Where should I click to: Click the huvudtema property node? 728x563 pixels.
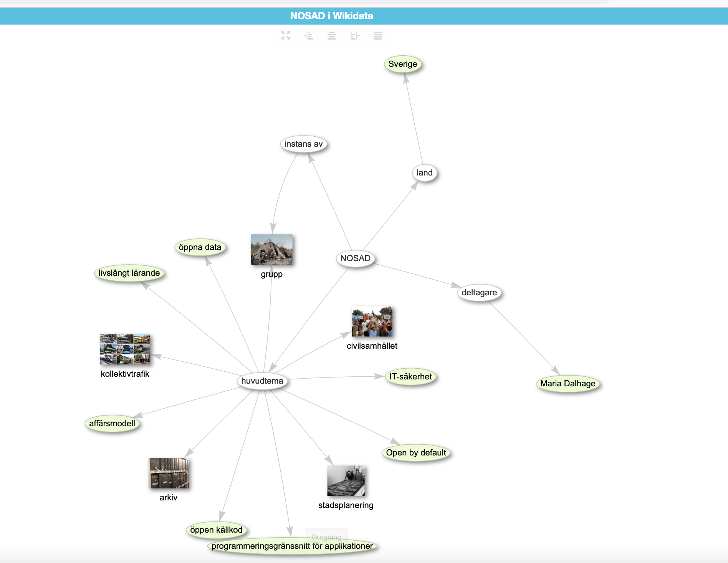(262, 381)
